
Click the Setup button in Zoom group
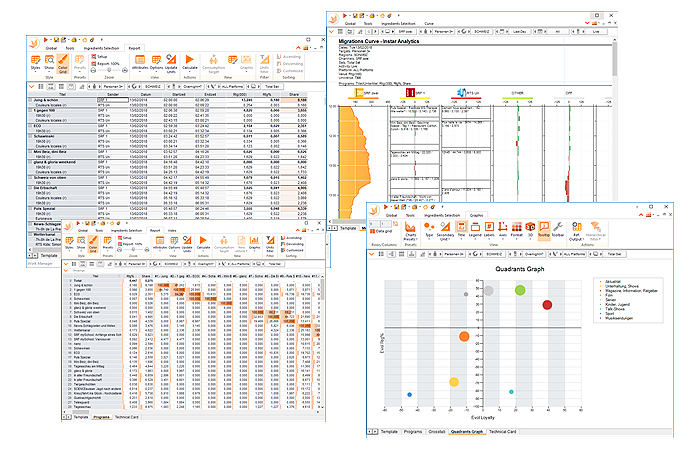click(x=103, y=58)
